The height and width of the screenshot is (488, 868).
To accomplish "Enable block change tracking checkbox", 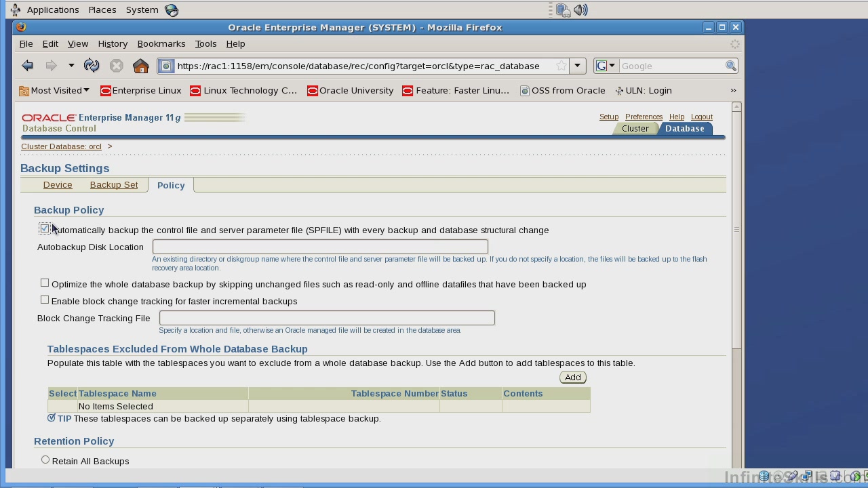I will coord(45,300).
